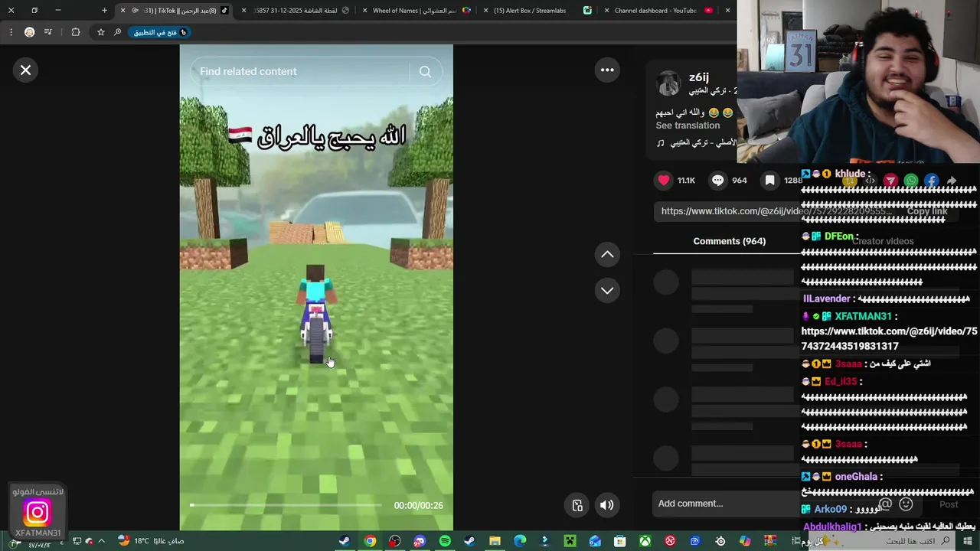Open the three-dots more options menu
This screenshot has width=980, height=551.
point(607,70)
